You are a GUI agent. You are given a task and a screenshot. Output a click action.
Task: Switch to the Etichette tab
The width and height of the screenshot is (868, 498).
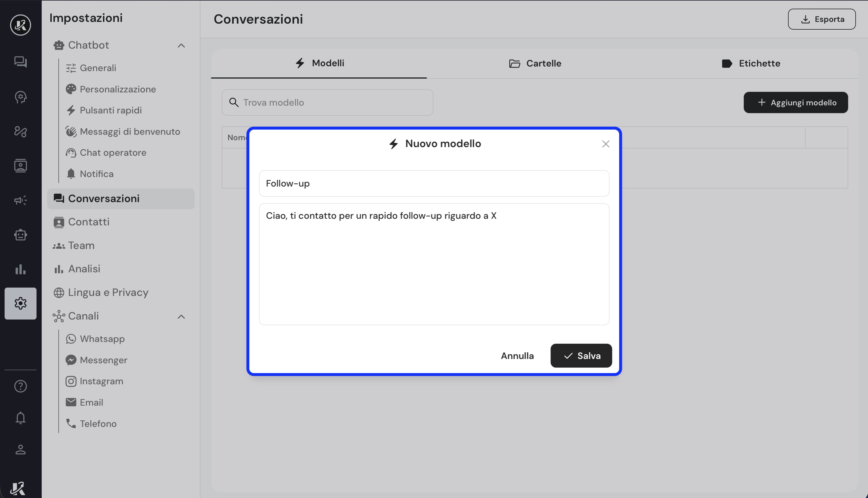tap(751, 63)
